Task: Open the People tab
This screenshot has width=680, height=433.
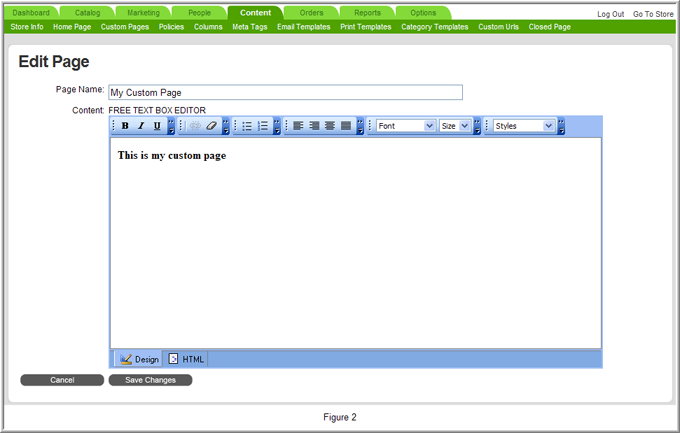Action: (199, 13)
